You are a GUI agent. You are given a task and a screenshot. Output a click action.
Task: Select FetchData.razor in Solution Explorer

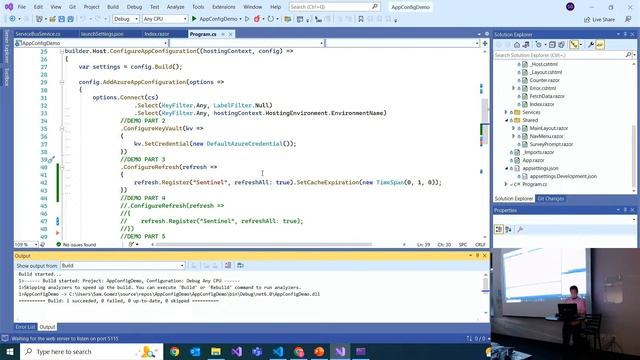tap(547, 96)
